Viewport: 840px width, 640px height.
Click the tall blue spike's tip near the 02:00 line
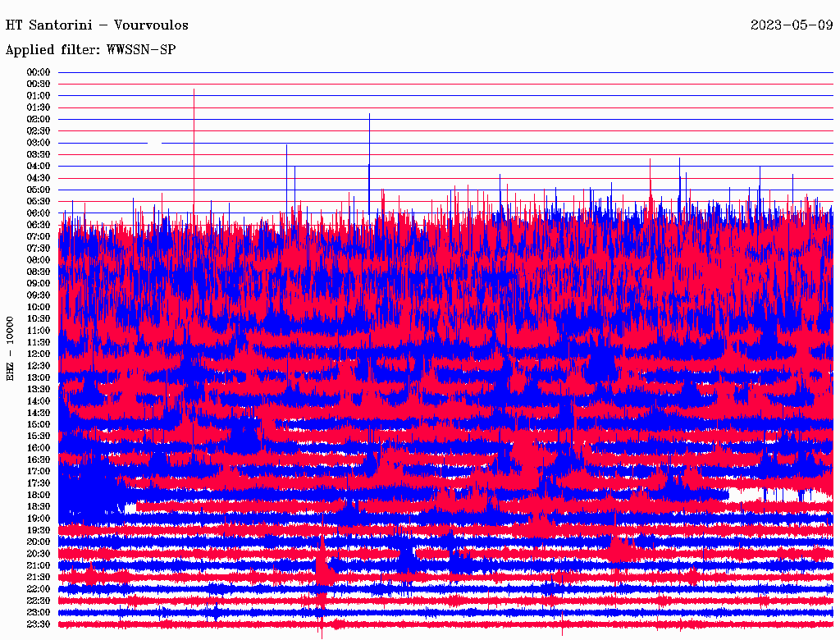click(369, 115)
